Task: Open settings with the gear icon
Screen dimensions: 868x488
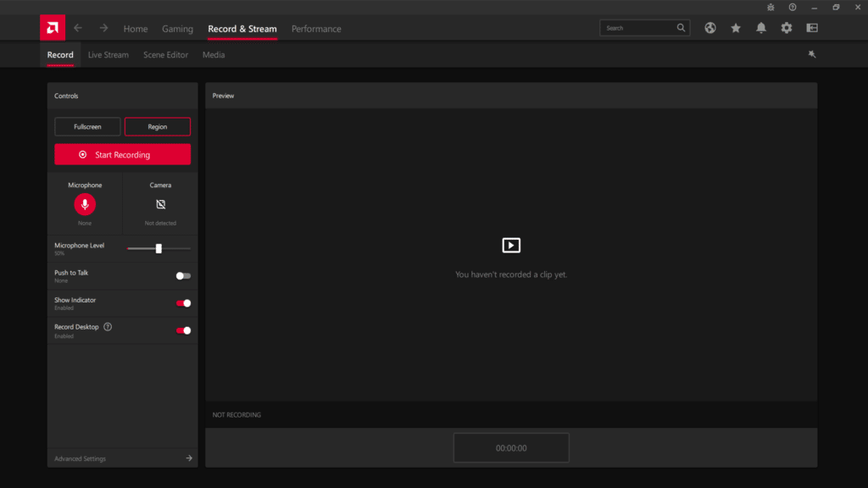Action: (787, 28)
